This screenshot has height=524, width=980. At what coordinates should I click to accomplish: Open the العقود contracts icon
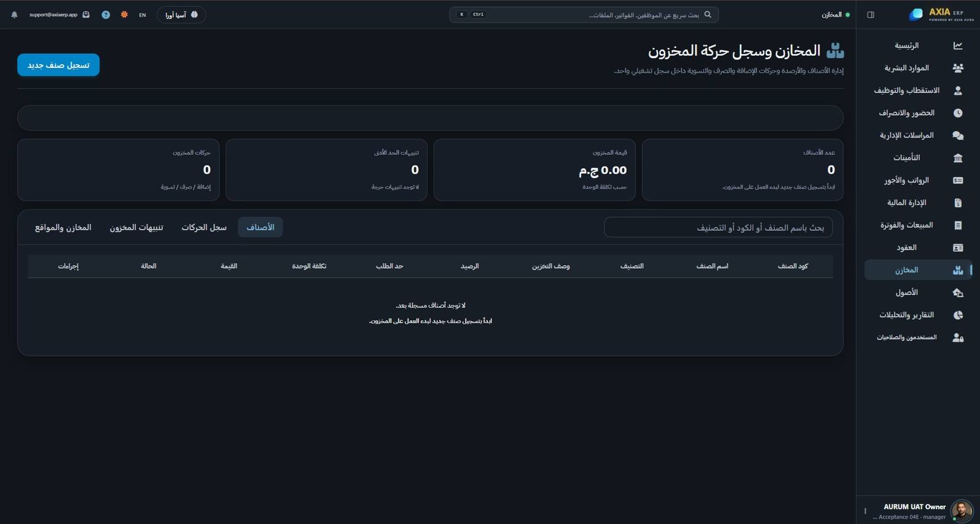(x=958, y=247)
